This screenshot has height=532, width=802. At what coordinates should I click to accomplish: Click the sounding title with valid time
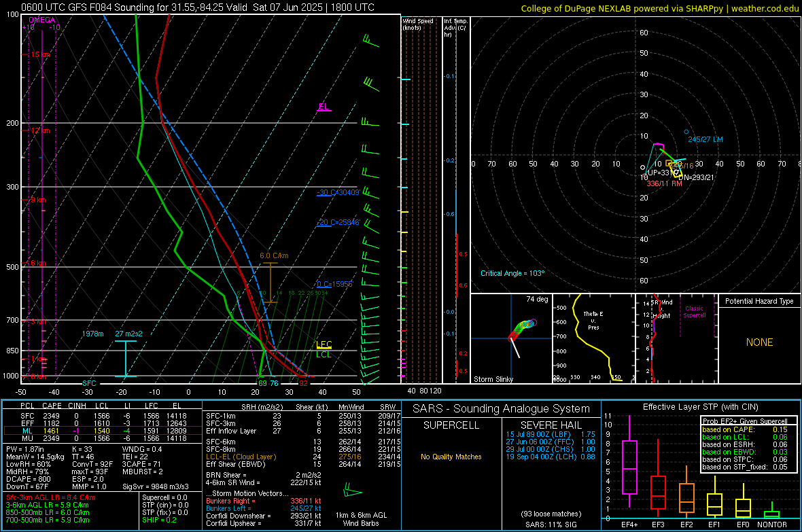(x=197, y=7)
